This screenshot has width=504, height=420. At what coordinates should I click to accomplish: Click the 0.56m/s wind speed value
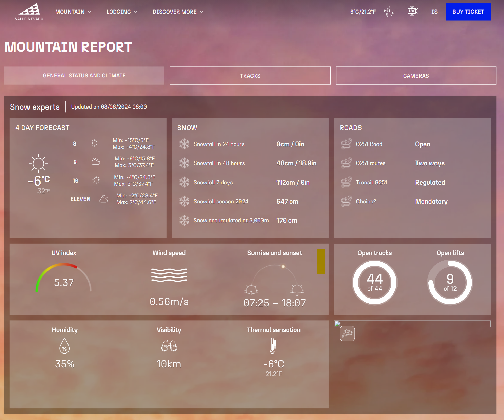click(x=169, y=302)
